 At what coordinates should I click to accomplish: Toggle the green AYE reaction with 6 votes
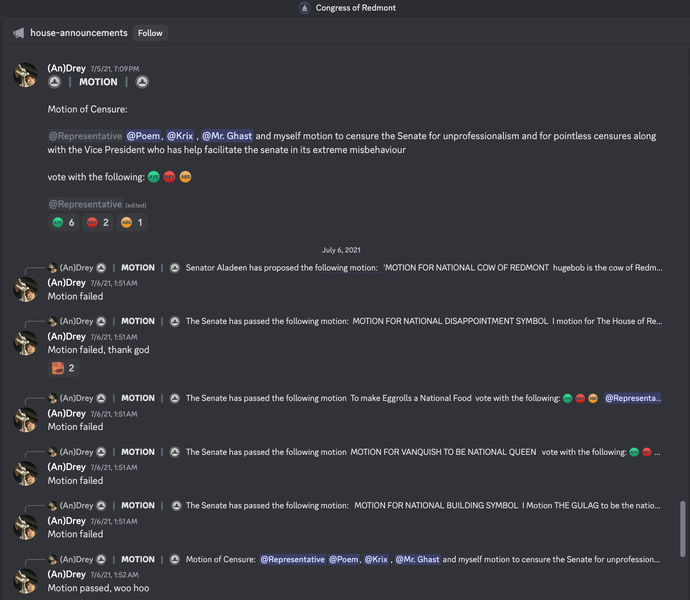point(63,222)
